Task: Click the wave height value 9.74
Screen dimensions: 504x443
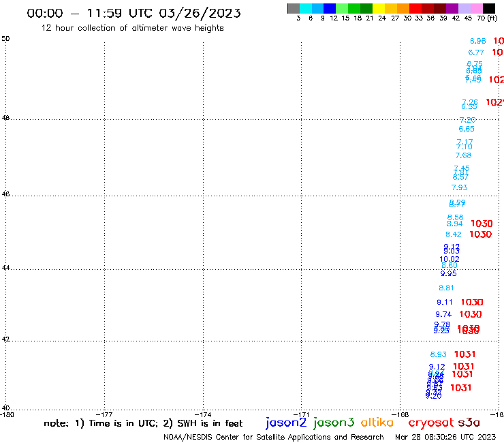Action: point(443,314)
